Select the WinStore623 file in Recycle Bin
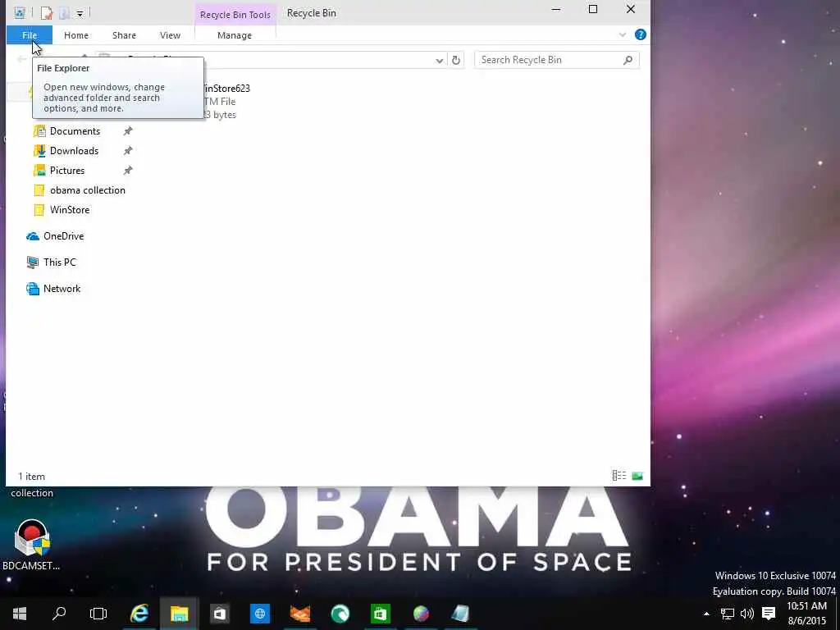Image resolution: width=840 pixels, height=630 pixels. coord(226,101)
